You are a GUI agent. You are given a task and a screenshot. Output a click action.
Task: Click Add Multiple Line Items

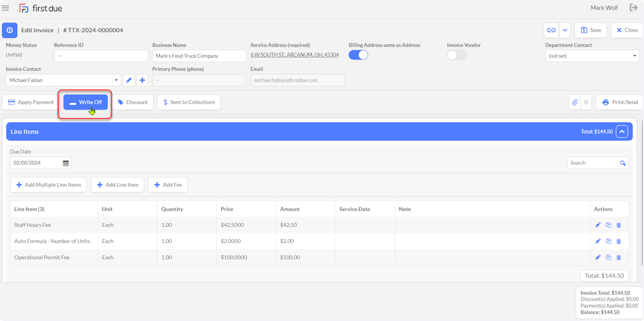[48, 185]
